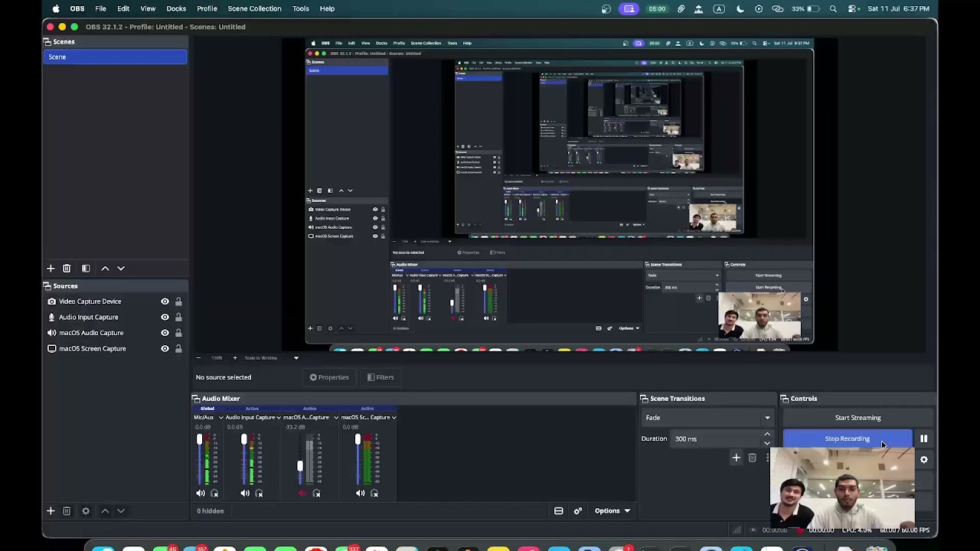Open the Docks menu
This screenshot has height=551, width=980.
(176, 8)
